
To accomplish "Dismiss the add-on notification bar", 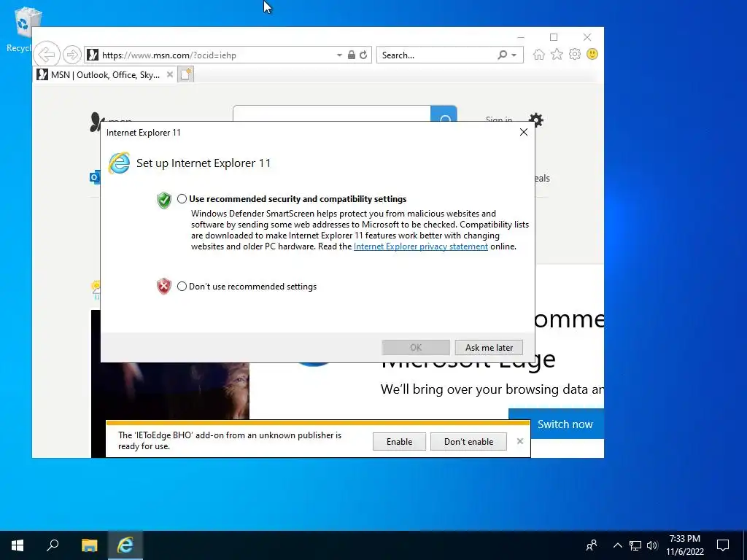I will tap(519, 441).
